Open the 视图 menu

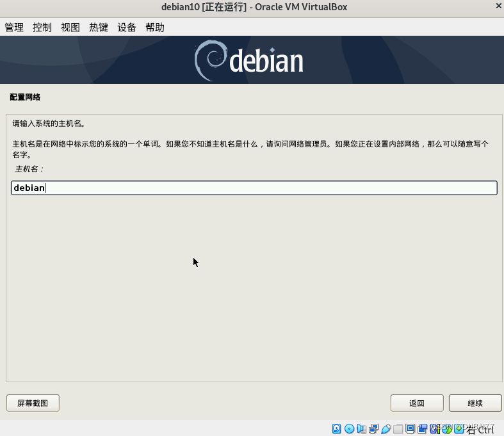(70, 28)
